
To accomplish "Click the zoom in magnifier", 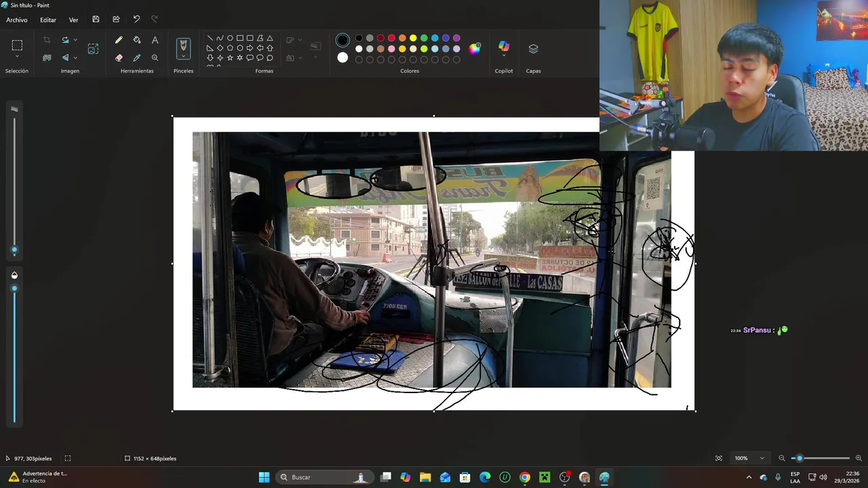I will coord(859,458).
